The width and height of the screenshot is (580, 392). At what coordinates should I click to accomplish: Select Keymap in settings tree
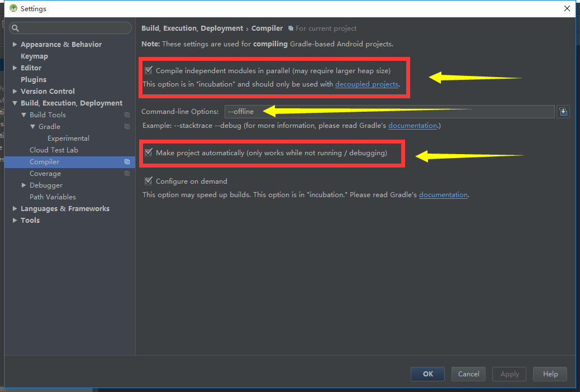(x=35, y=56)
